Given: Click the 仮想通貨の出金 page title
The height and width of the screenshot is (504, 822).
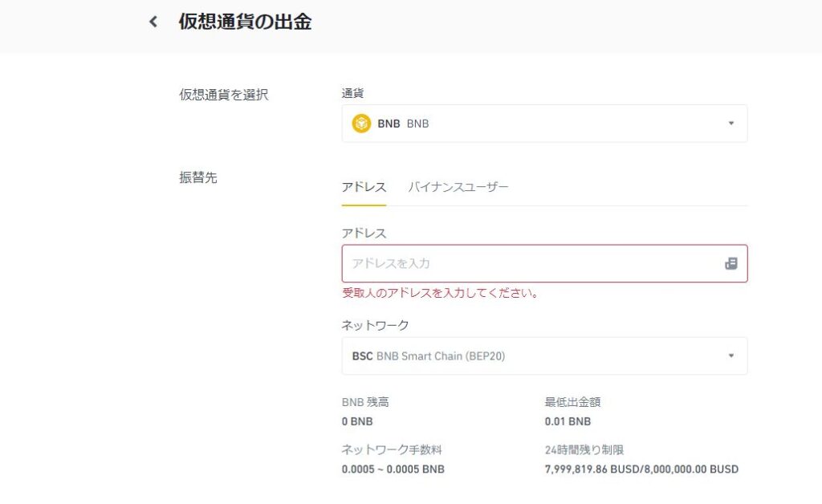Looking at the screenshot, I should click(x=245, y=22).
